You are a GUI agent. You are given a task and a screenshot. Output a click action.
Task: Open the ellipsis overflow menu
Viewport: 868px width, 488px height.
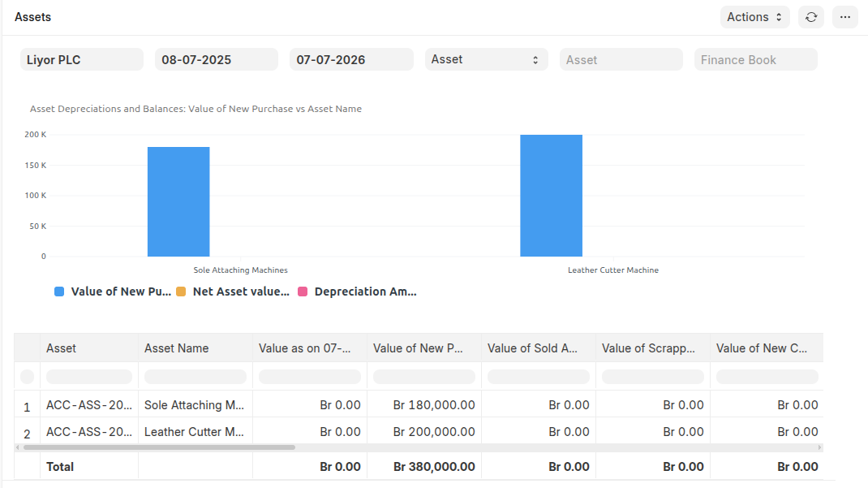[x=845, y=17]
